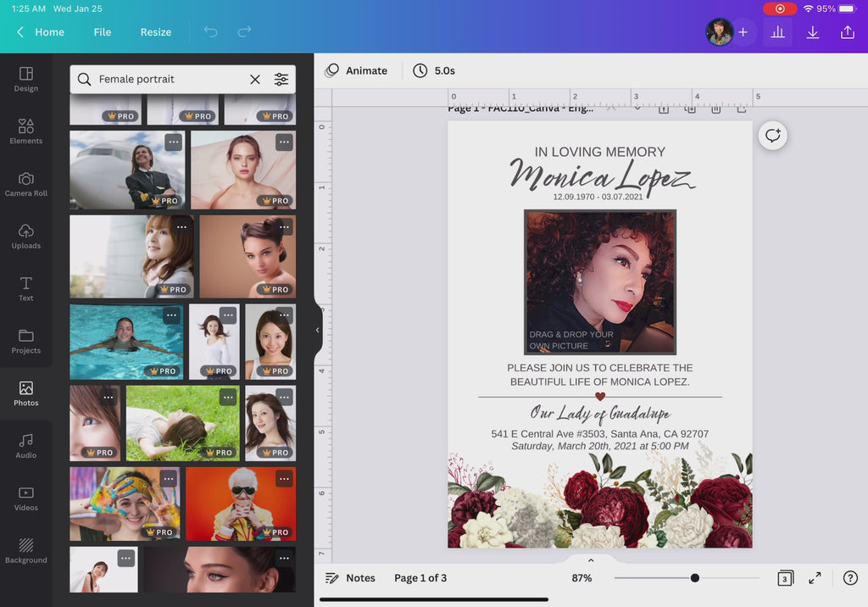The width and height of the screenshot is (868, 607).
Task: Select the IN LOVING MEMORY heading
Action: coord(599,151)
